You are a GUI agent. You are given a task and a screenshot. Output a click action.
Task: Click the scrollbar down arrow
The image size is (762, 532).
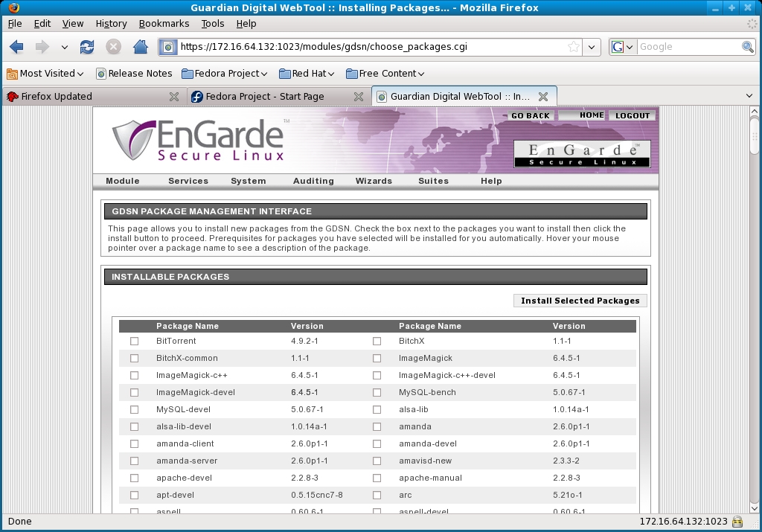[x=755, y=509]
